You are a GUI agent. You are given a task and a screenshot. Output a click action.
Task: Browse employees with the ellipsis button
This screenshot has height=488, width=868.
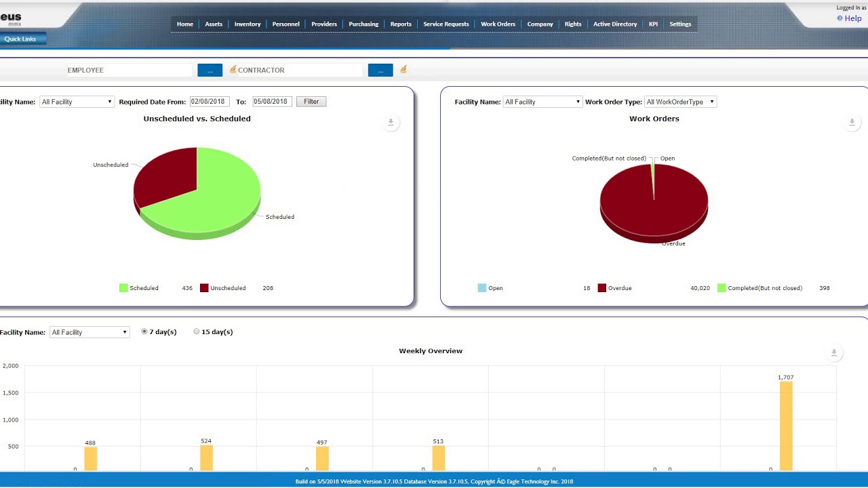pos(210,70)
